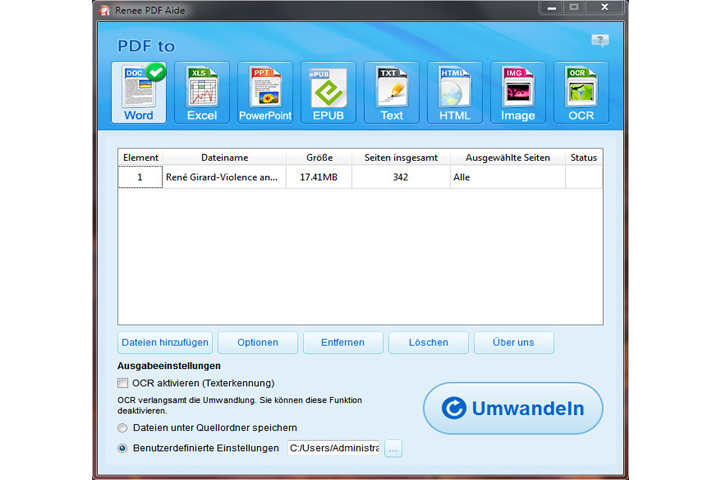Click the Dateiname column header
Screen dimensions: 720x480
[225, 158]
